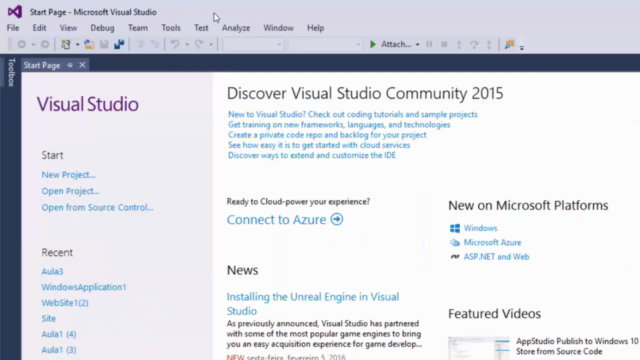
Task: Click the Undo toolbar icon
Action: (x=175, y=44)
